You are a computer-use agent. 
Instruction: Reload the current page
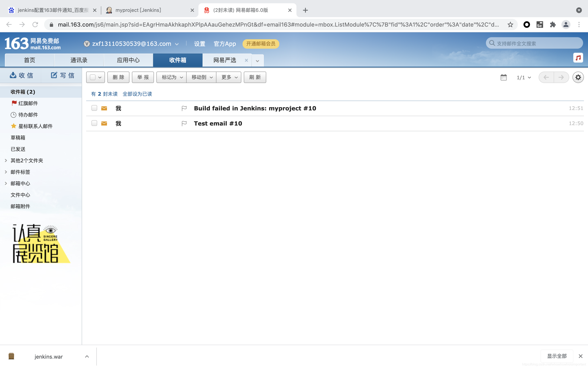[35, 25]
